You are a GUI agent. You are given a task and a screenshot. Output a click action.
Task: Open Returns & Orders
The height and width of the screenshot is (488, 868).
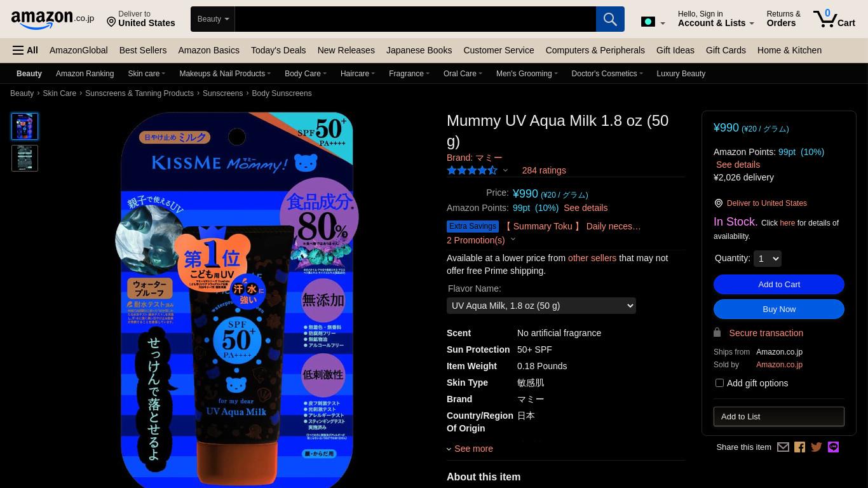click(x=783, y=19)
